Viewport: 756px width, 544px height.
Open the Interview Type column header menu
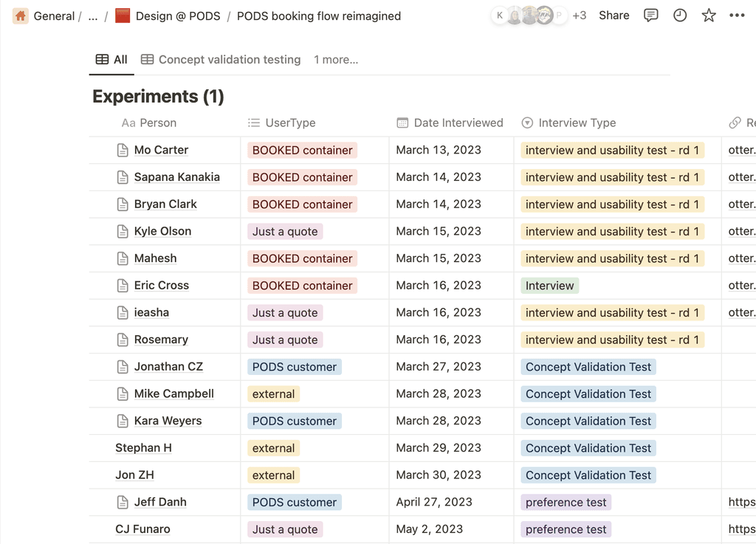tap(569, 123)
